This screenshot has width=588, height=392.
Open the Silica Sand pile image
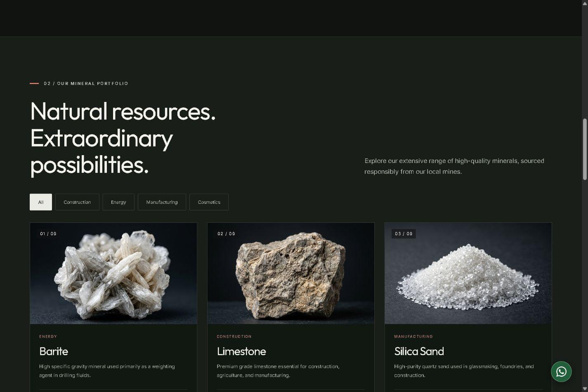(468, 274)
